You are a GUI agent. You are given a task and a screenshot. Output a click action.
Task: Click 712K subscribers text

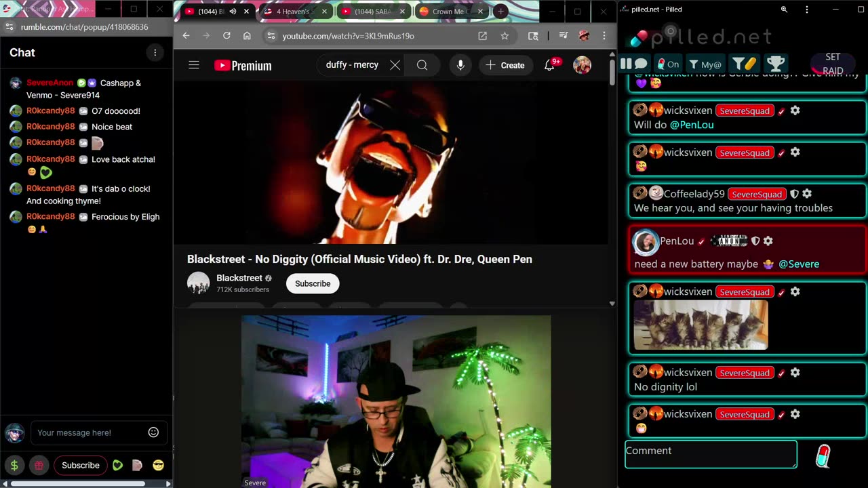tap(243, 289)
